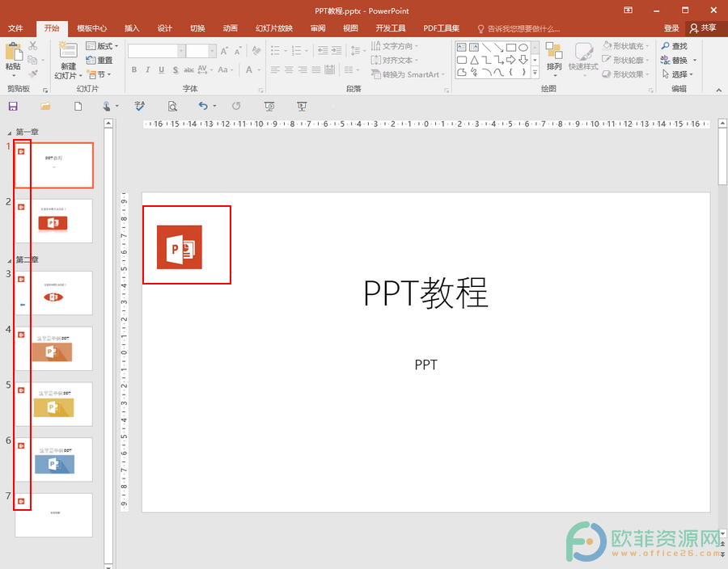Toggle text Shadow formatting
Image resolution: width=728 pixels, height=569 pixels.
tap(175, 70)
